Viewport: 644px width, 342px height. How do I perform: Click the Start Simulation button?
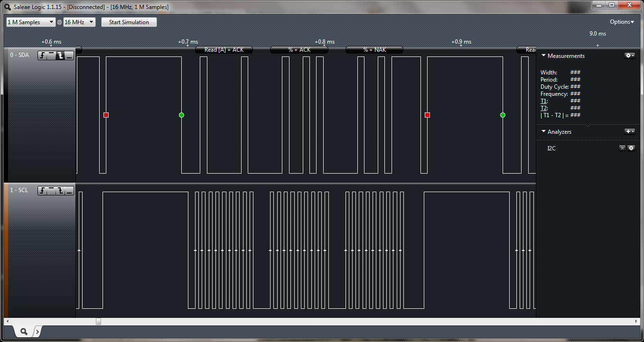tap(129, 22)
